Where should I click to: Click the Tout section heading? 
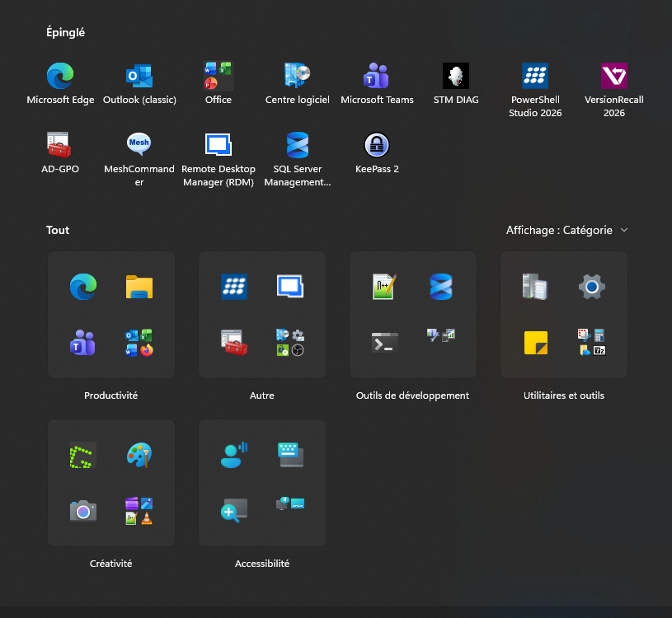tap(58, 231)
